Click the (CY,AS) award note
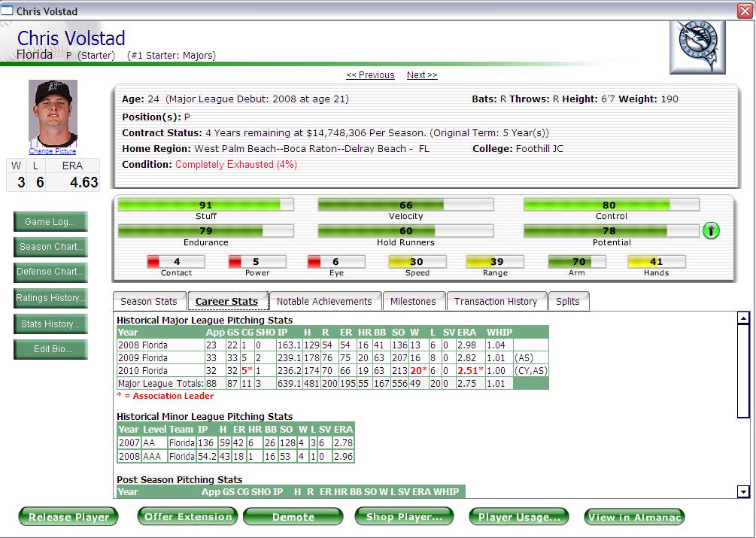Viewport: 756px width, 538px height. click(x=531, y=371)
